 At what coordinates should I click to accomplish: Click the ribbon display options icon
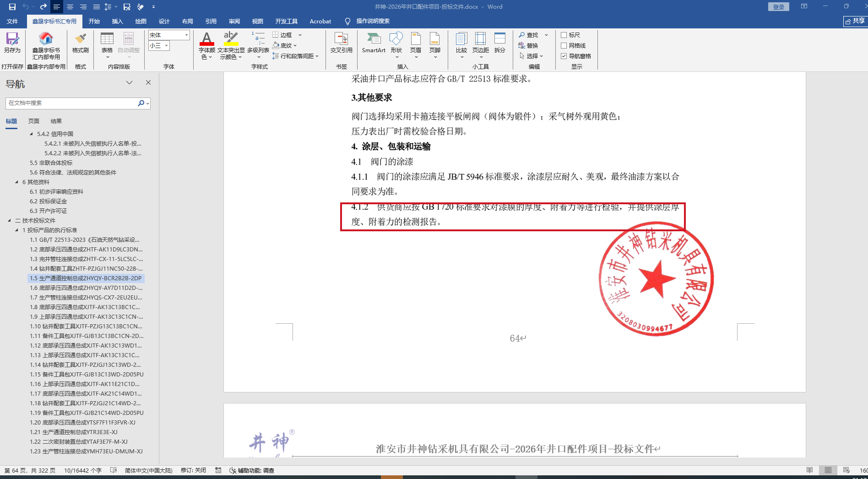[804, 6]
